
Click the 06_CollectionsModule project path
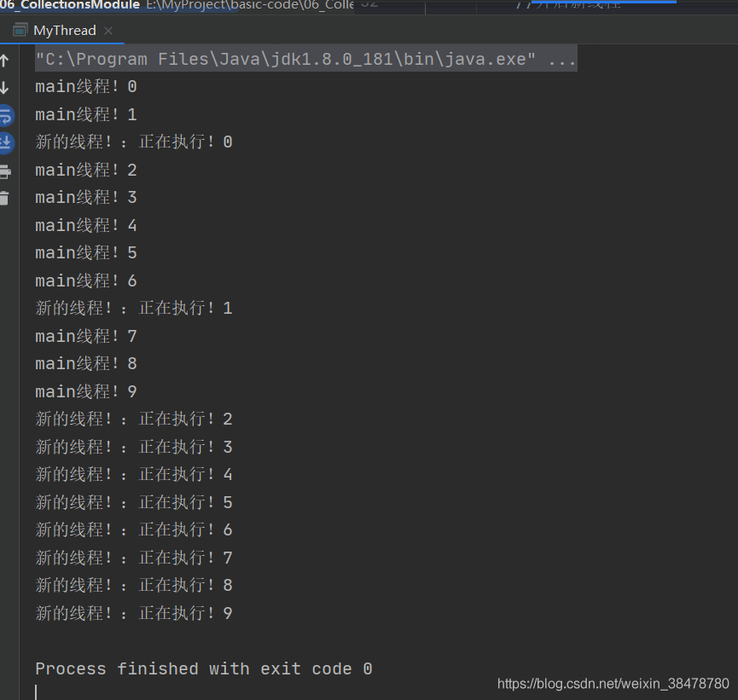(177, 5)
